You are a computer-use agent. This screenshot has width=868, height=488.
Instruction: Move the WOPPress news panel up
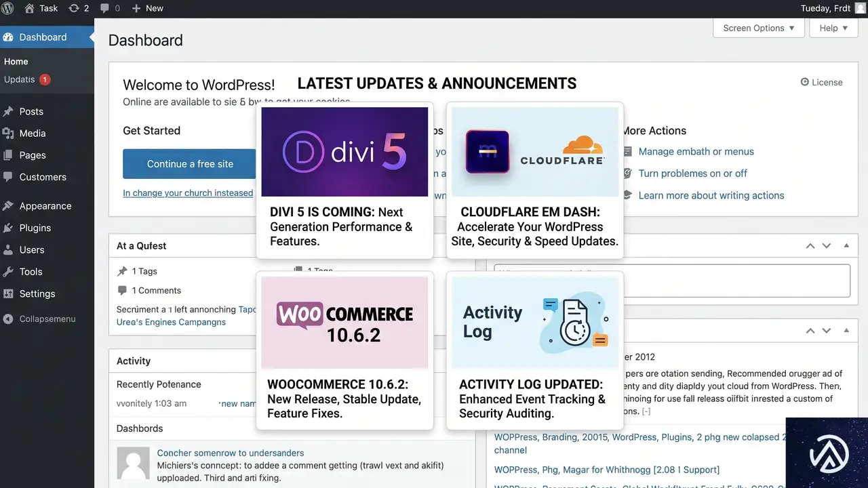[x=810, y=331]
